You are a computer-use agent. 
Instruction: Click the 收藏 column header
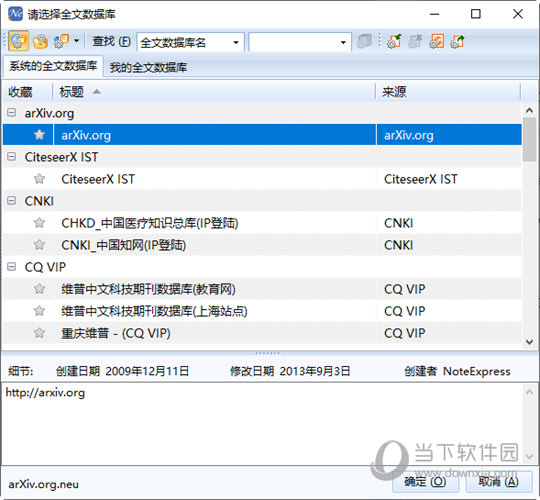(x=20, y=92)
